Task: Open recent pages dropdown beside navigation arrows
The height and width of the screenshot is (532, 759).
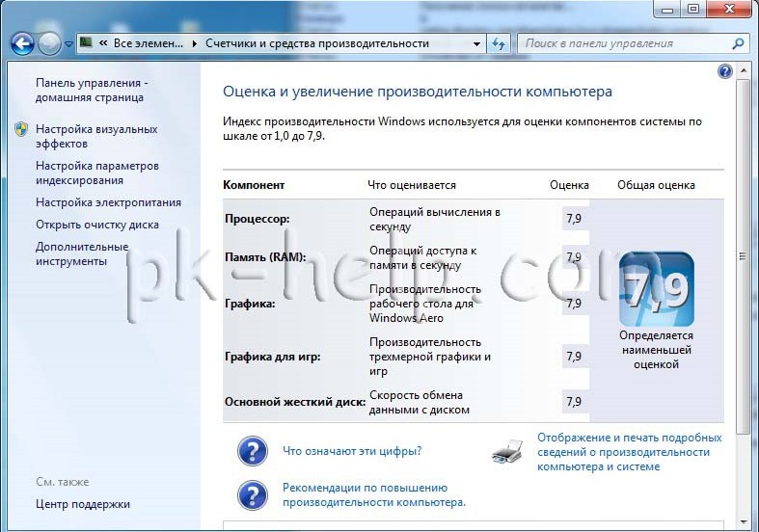Action: pos(68,44)
